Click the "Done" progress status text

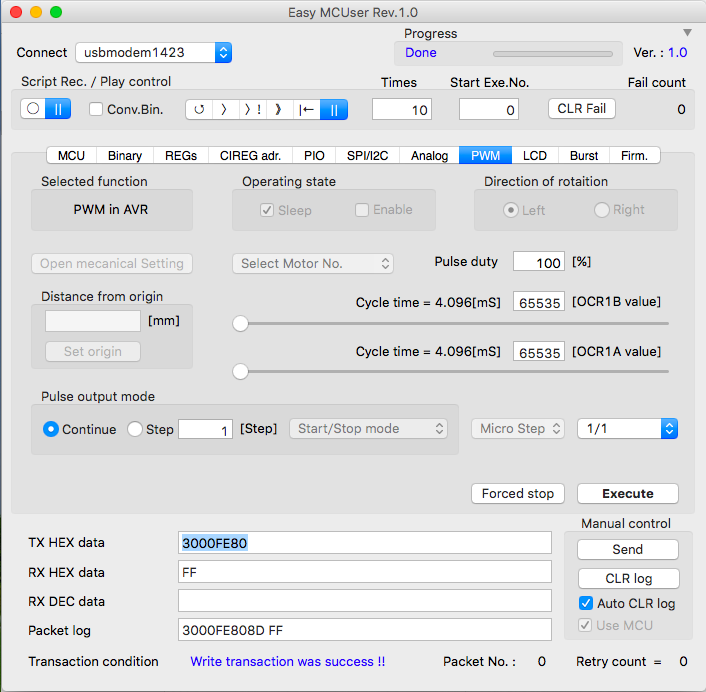point(421,53)
